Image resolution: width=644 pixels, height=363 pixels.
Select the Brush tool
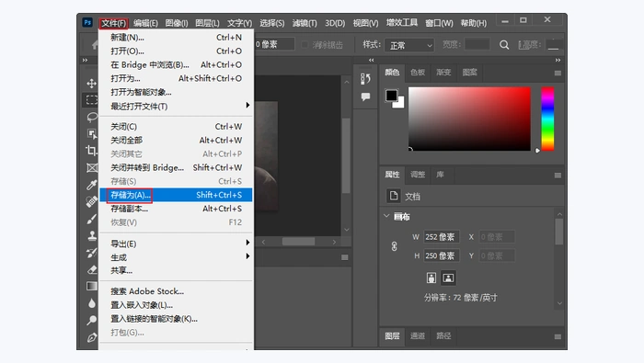92,219
